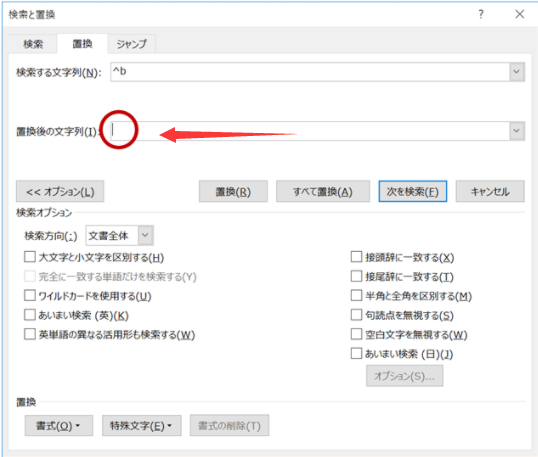Click the help question mark icon

point(481,14)
